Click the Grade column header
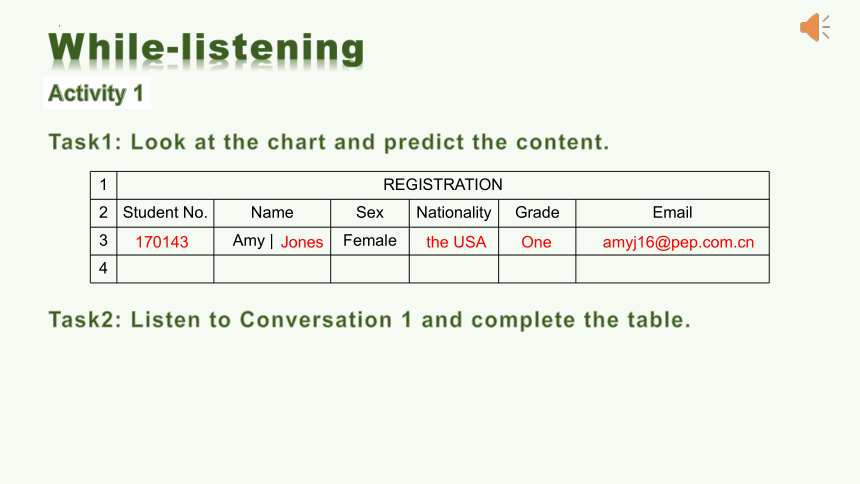Screen dimensions: 860x484 [537, 213]
